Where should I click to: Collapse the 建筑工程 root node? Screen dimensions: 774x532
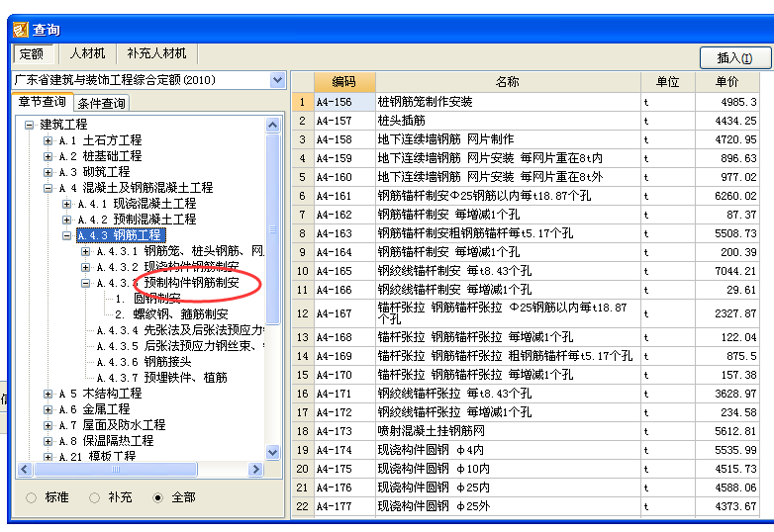point(29,125)
